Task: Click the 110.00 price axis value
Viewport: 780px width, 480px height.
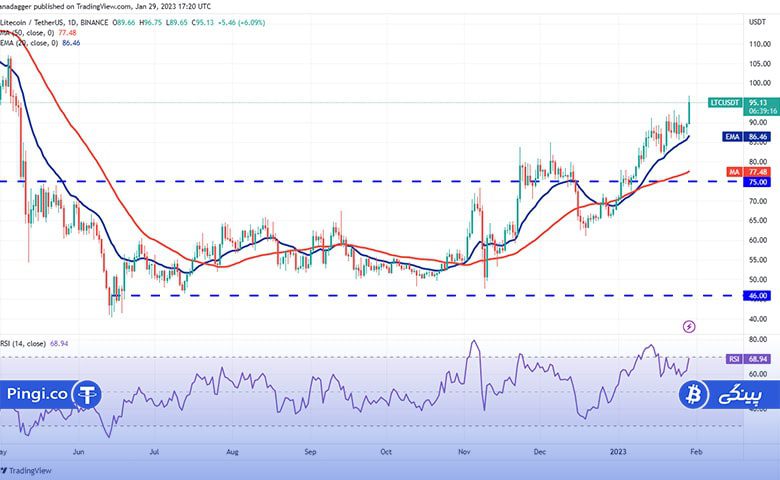Action: 760,44
